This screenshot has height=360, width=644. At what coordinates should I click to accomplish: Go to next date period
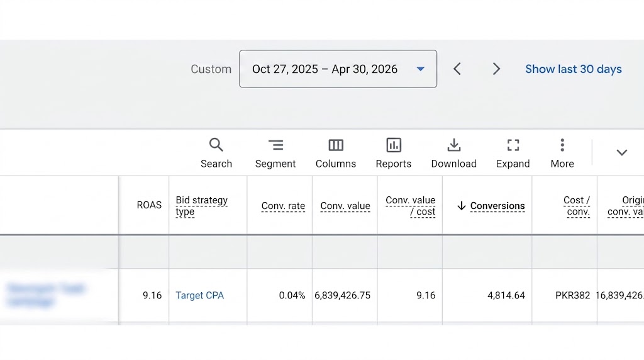point(496,69)
